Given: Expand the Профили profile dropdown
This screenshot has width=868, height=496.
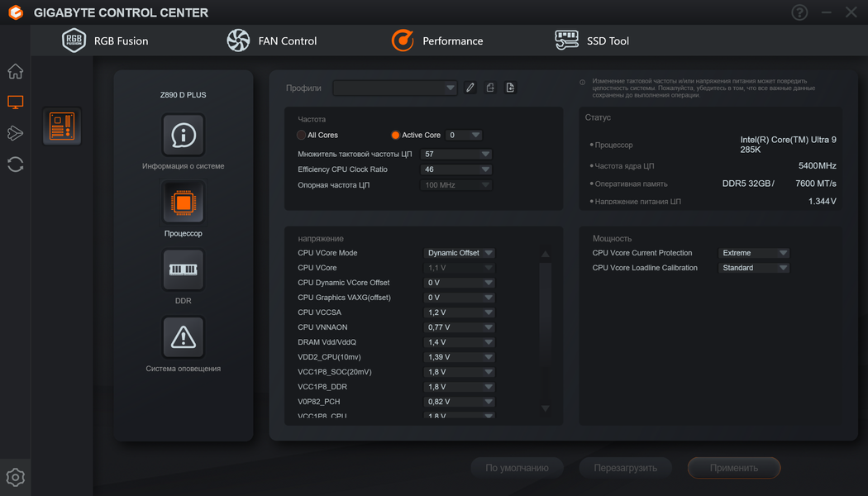Looking at the screenshot, I should click(394, 88).
